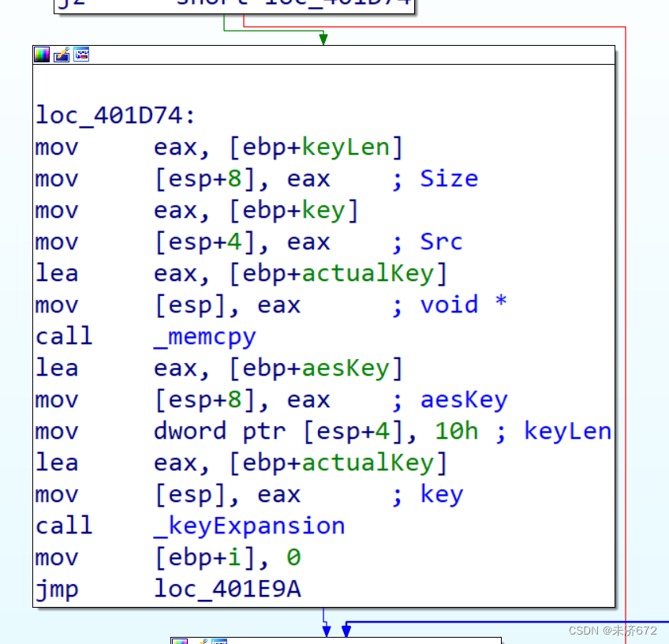Image resolution: width=669 pixels, height=644 pixels.
Task: Click the [esp+8] operand on the Size line
Action: (205, 179)
